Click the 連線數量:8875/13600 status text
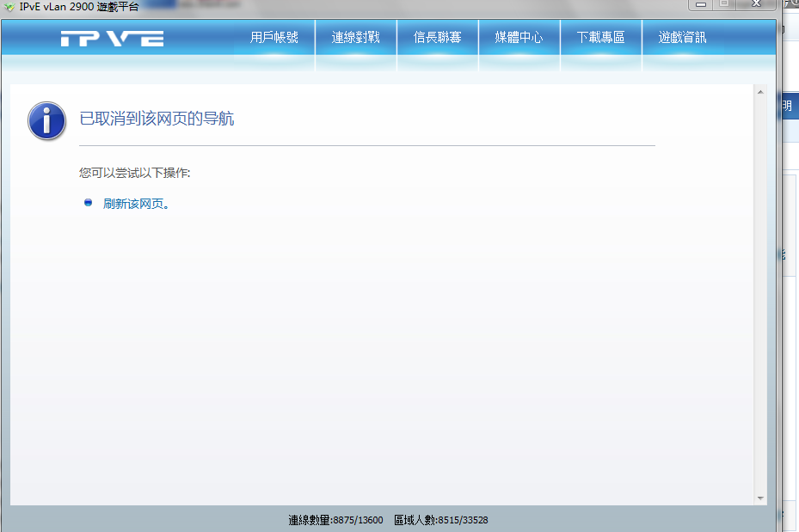Screen dimensions: 799x532 [x=335, y=520]
